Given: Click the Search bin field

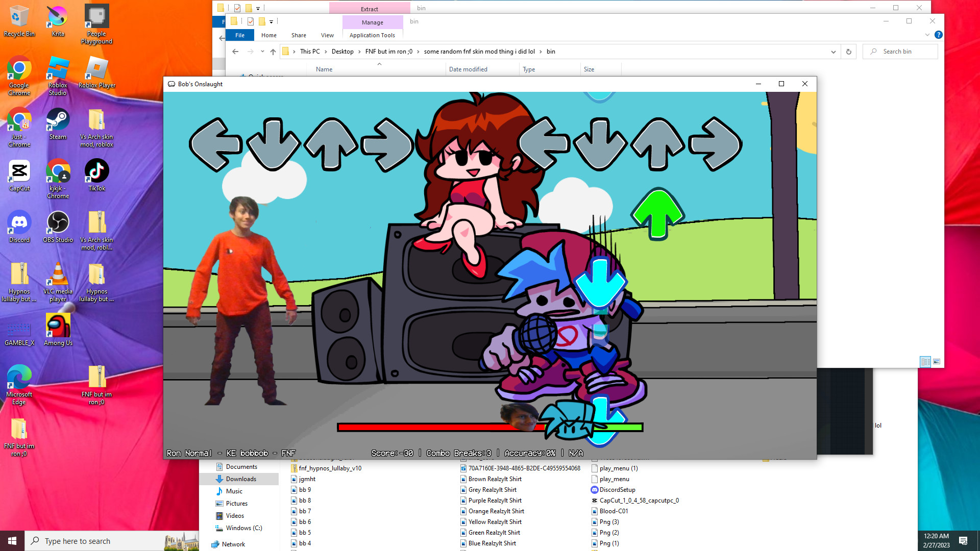Looking at the screenshot, I should 900,52.
